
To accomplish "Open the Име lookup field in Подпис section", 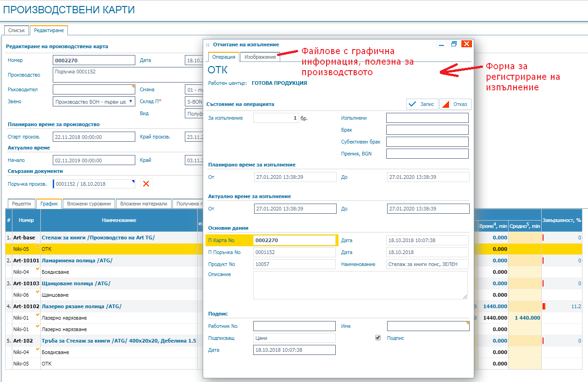I will click(x=428, y=326).
